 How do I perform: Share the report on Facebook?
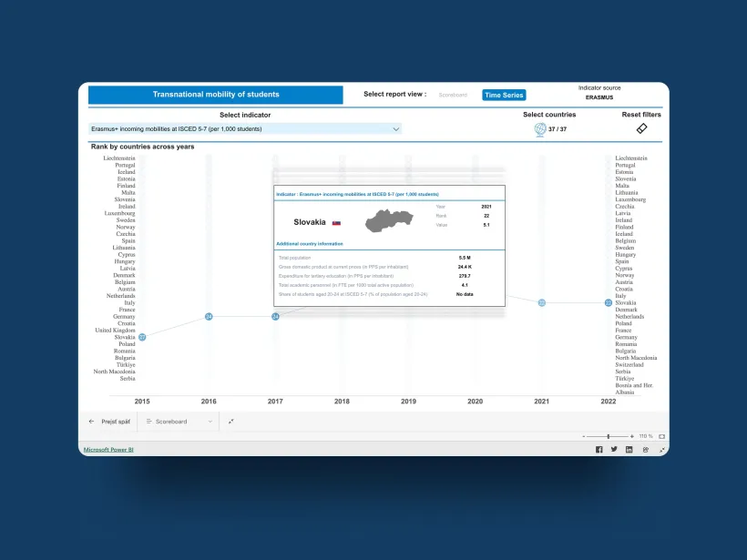(x=599, y=449)
